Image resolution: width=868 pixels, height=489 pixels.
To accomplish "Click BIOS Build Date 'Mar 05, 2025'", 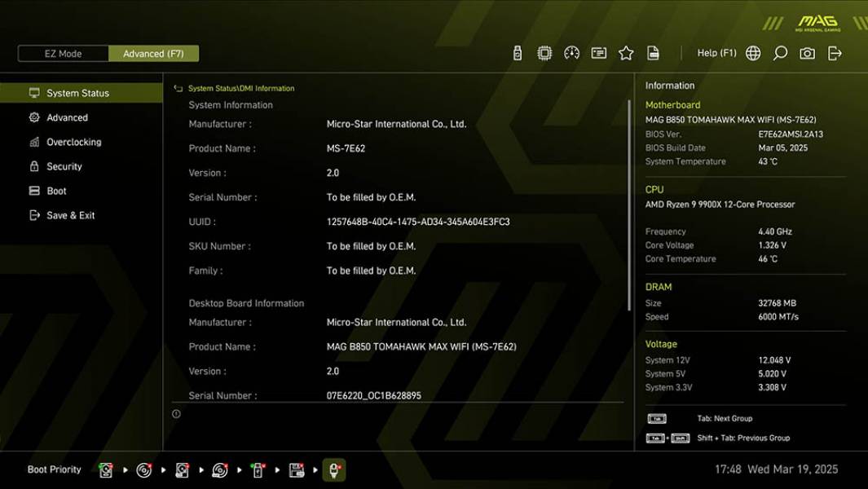I will [x=782, y=148].
